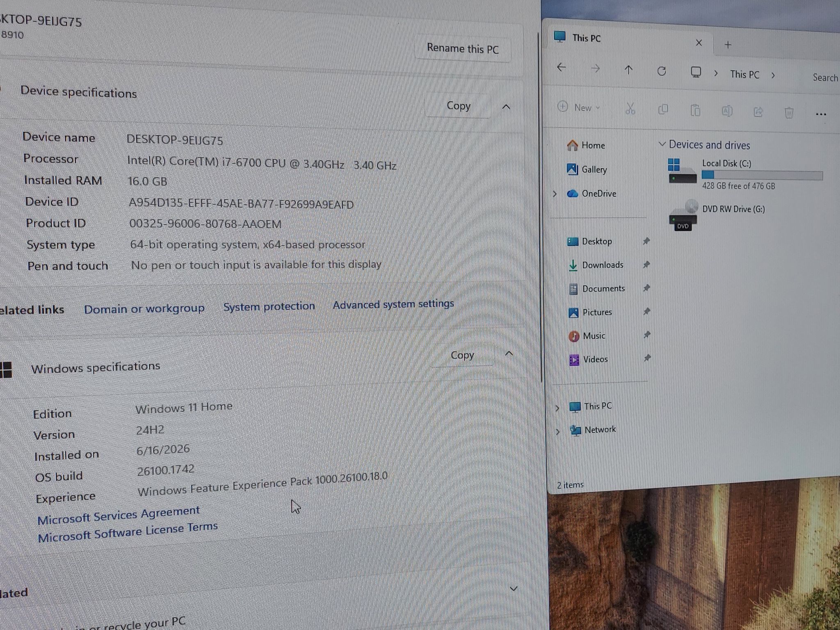Click the Delete trash icon
This screenshot has width=840, height=630.
tap(789, 113)
